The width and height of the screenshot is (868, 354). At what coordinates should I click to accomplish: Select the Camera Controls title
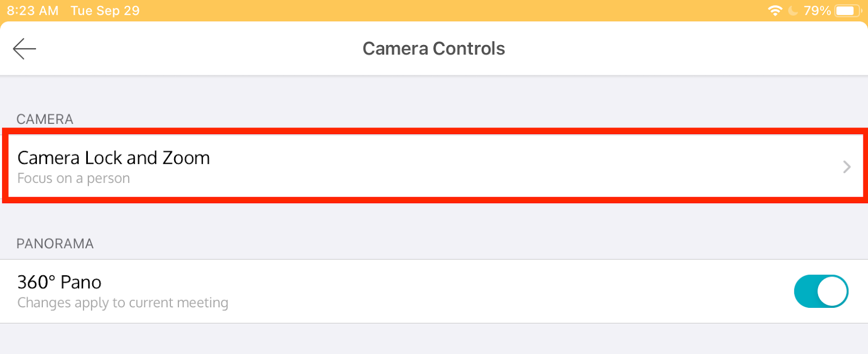tap(433, 48)
